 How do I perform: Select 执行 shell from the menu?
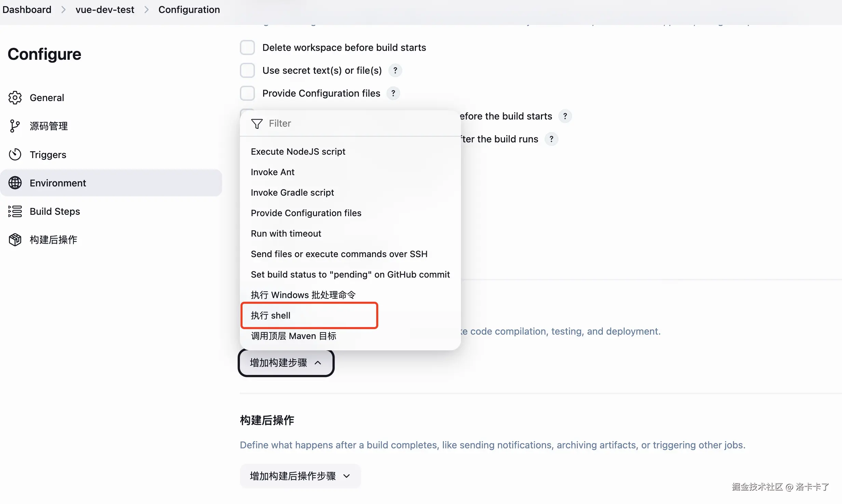coord(309,315)
